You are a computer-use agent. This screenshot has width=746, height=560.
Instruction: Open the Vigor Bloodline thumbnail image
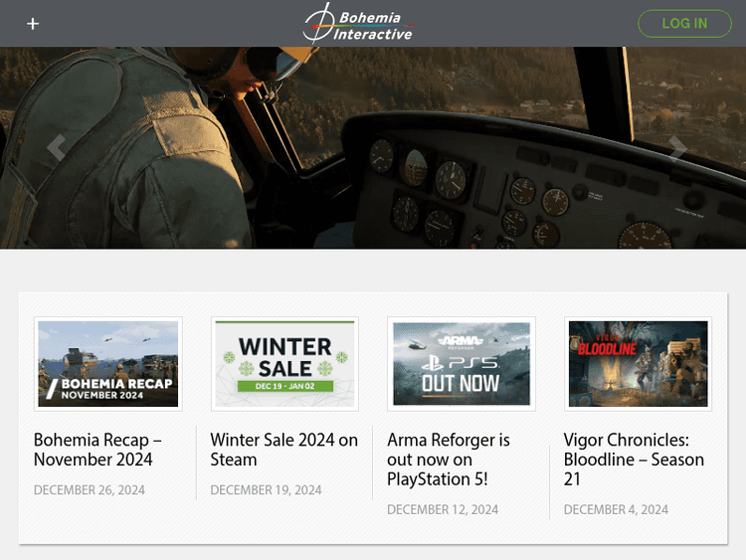[638, 364]
